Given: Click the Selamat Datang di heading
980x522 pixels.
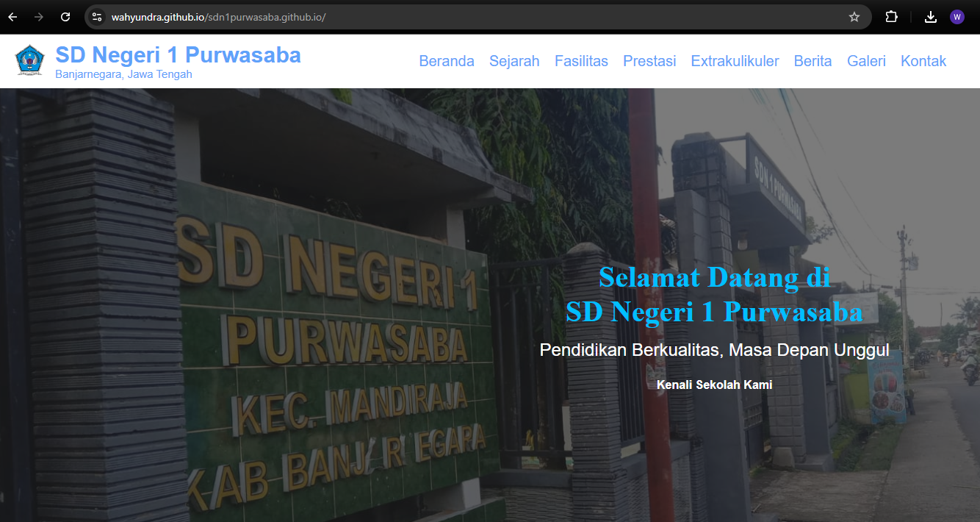Looking at the screenshot, I should coord(714,277).
